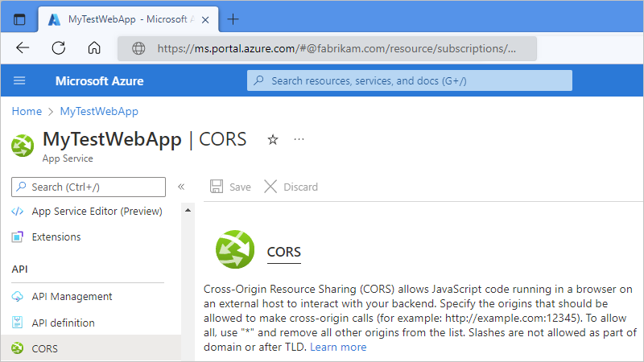
Task: Open API definition sidebar item
Action: (x=63, y=323)
